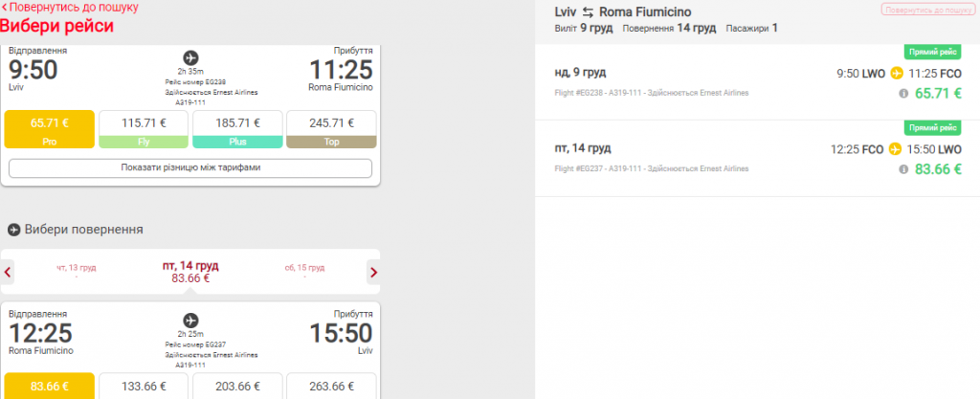Switch to the сб, 15 груд return date

tap(304, 272)
